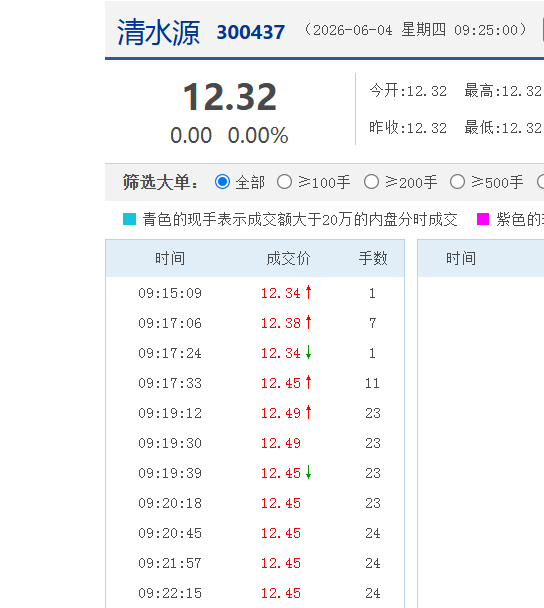The width and height of the screenshot is (544, 608).
Task: Select the 09:20:45 trade row
Action: point(255,533)
